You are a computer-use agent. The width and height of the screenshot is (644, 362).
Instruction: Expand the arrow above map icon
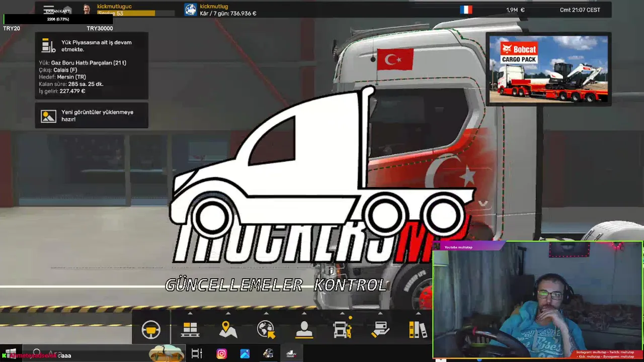228,314
